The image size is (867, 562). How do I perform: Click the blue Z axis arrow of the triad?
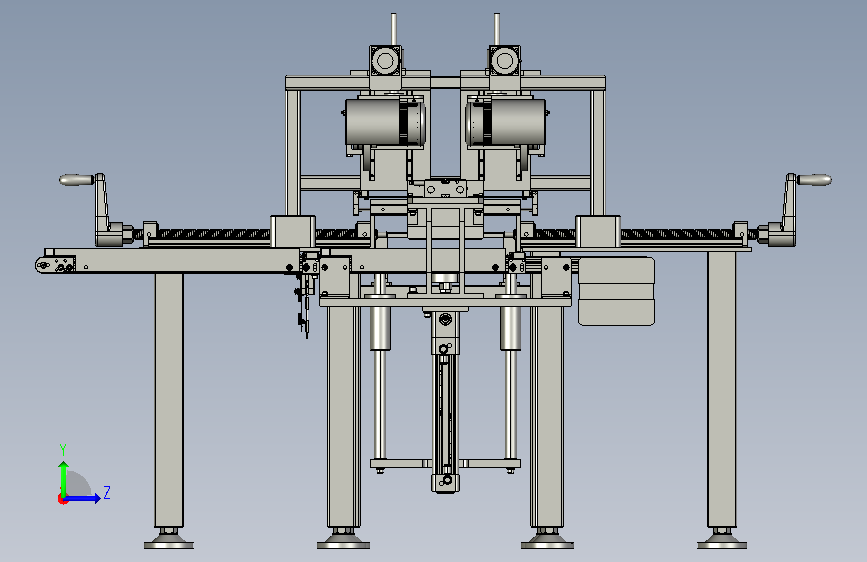click(x=83, y=498)
